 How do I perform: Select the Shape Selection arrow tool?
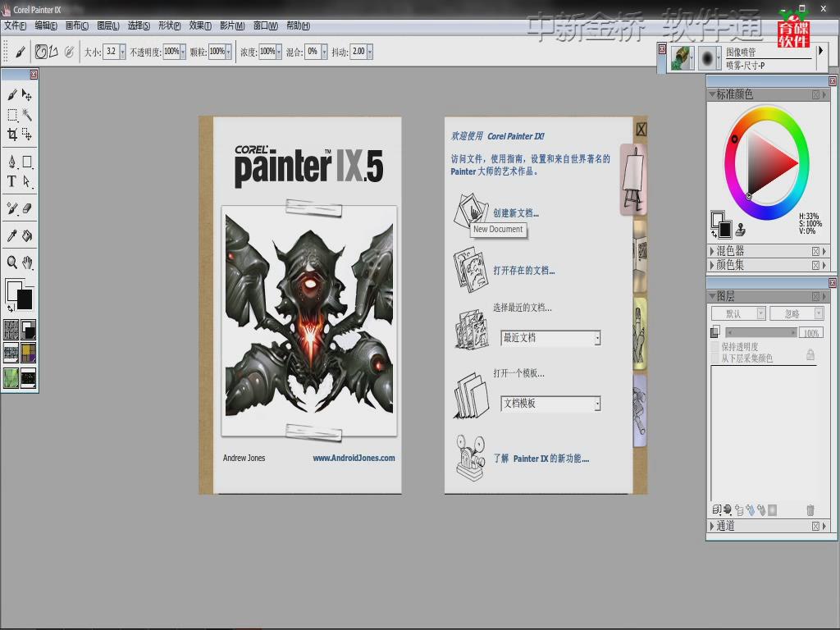pos(27,181)
